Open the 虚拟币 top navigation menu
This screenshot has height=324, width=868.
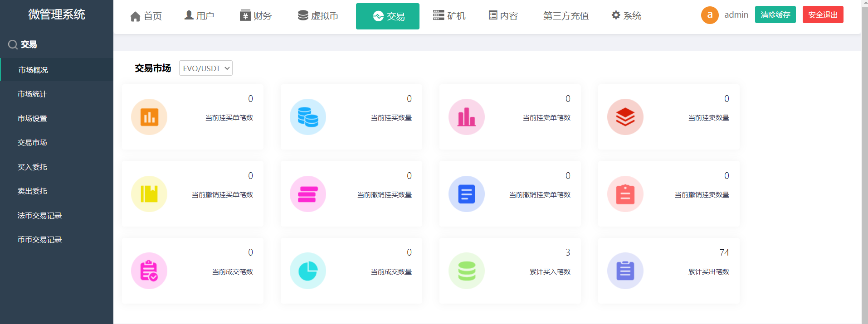point(318,16)
